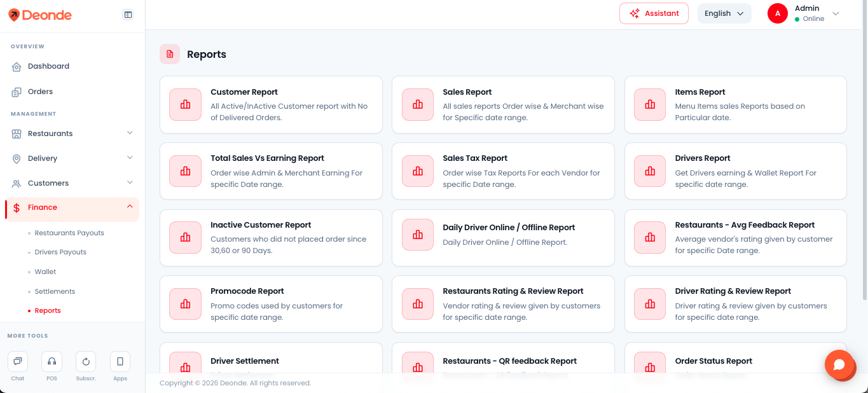This screenshot has width=868, height=393.
Task: Open the Apps phone icon
Action: pos(120,362)
